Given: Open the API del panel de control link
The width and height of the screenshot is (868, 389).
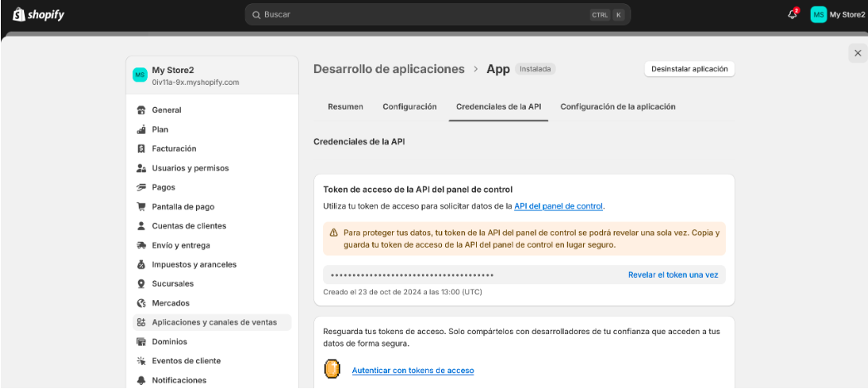Looking at the screenshot, I should coord(558,206).
